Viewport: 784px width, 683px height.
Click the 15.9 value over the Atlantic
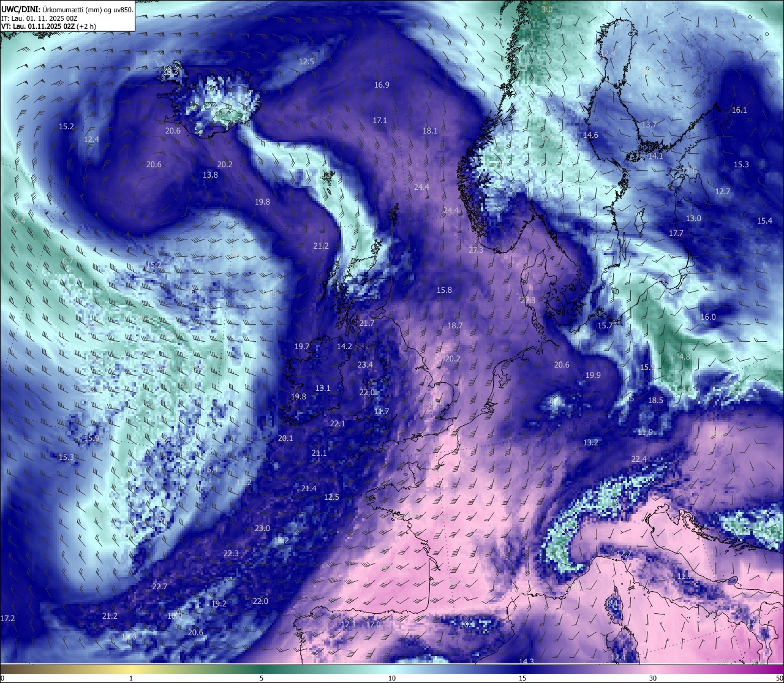(x=91, y=438)
